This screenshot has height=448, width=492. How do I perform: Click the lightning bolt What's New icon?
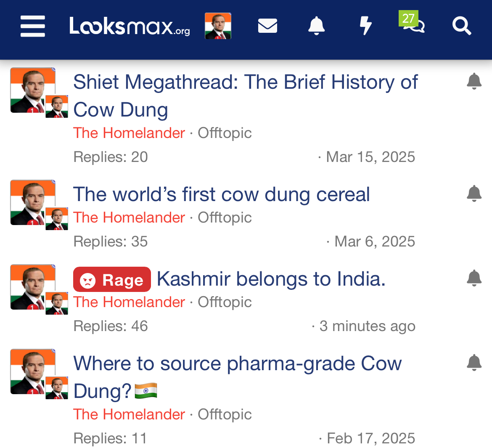(365, 26)
